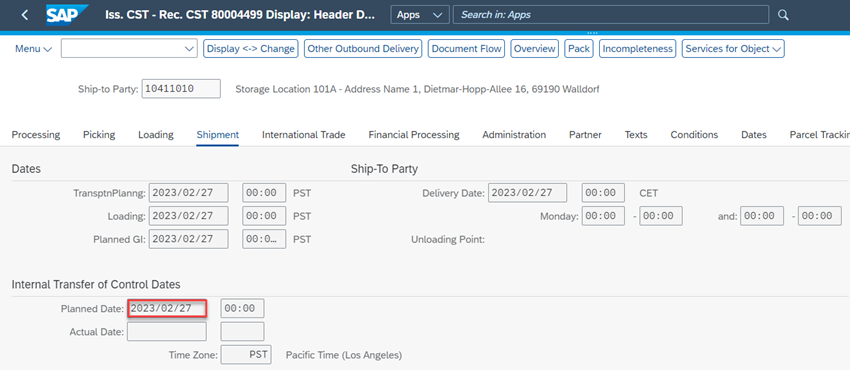The width and height of the screenshot is (850, 370).
Task: Select the Internal Transfer of Control Dates heading
Action: [x=96, y=284]
